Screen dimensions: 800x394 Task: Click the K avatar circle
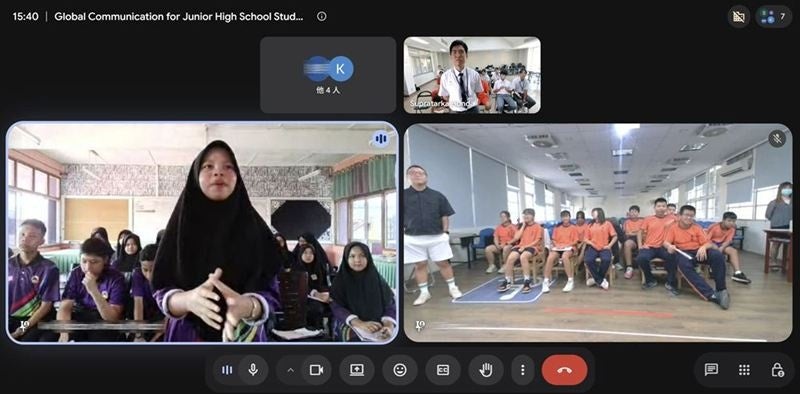click(341, 68)
